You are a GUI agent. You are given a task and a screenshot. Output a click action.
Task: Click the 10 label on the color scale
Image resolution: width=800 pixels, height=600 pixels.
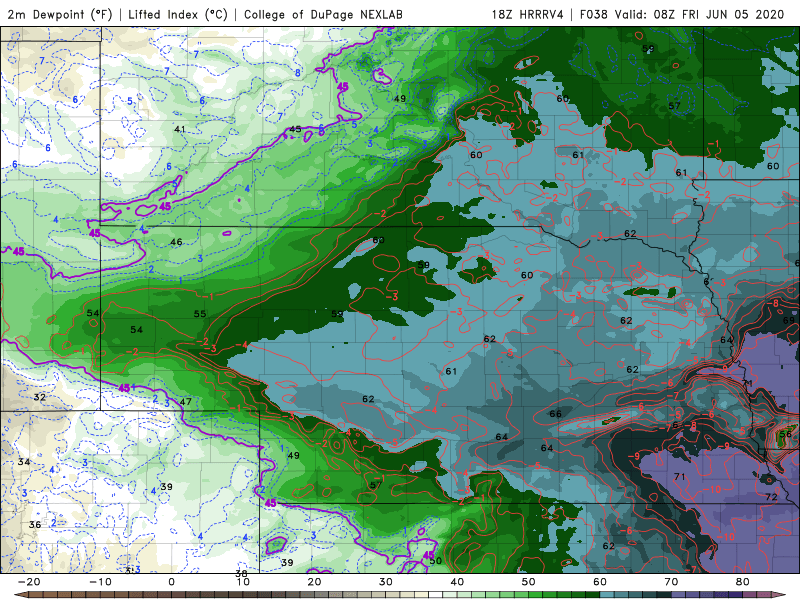pyautogui.click(x=243, y=582)
